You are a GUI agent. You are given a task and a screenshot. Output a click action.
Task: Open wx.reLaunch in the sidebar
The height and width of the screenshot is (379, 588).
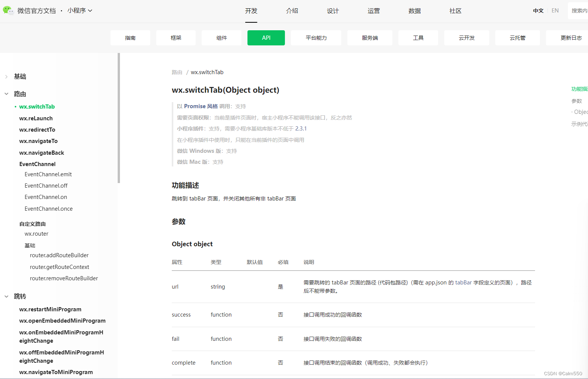point(36,118)
